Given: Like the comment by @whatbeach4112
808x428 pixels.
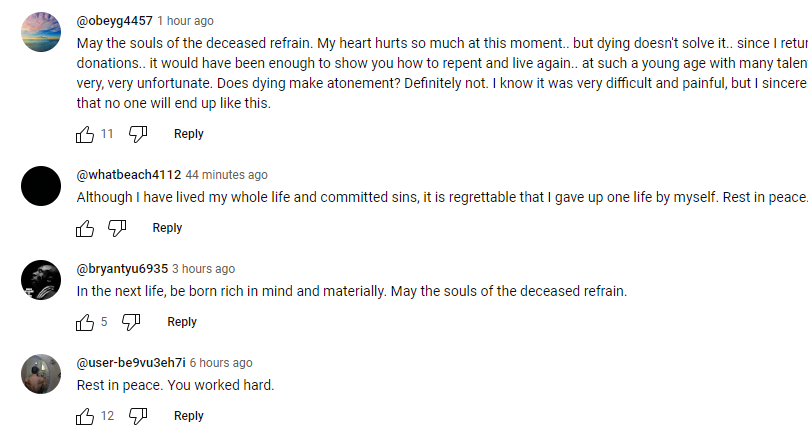Looking at the screenshot, I should (85, 228).
